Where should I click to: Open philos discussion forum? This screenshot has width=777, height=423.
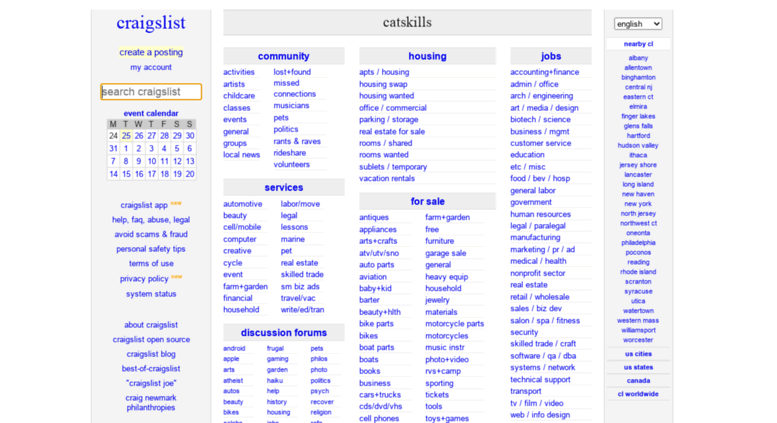point(319,359)
